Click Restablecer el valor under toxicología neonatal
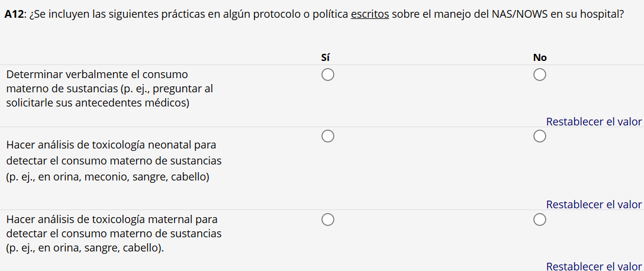This screenshot has height=271, width=644. 594,205
